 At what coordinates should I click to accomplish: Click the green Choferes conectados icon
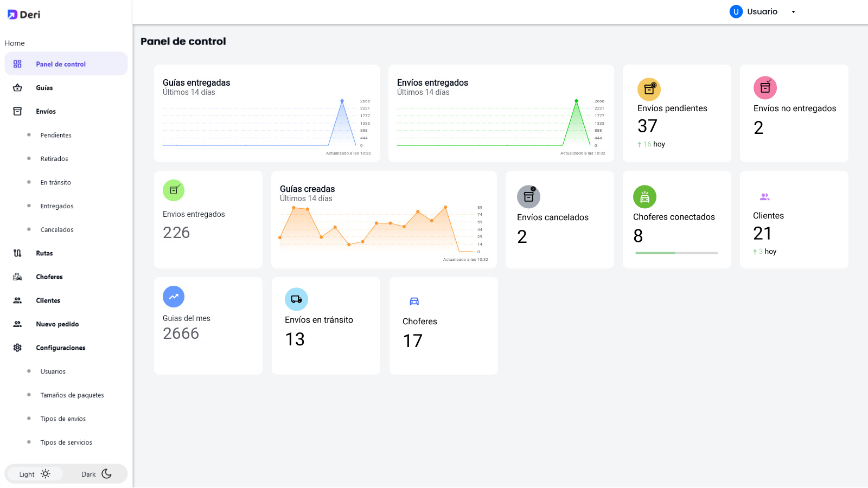click(x=644, y=197)
